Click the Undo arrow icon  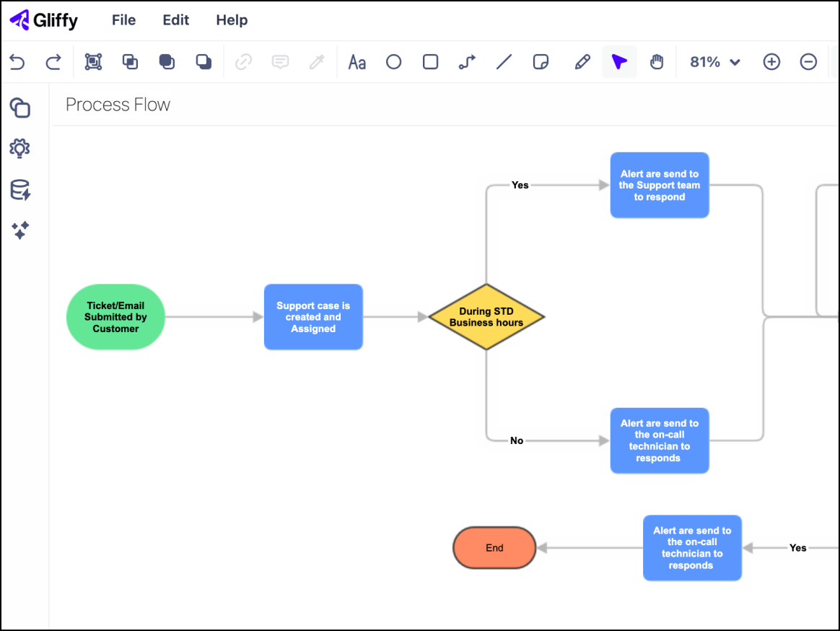[17, 62]
